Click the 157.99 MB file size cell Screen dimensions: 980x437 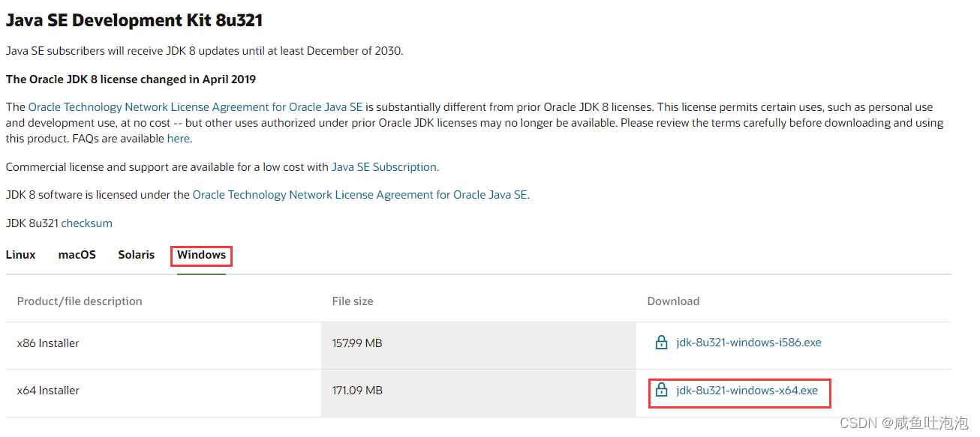[357, 343]
